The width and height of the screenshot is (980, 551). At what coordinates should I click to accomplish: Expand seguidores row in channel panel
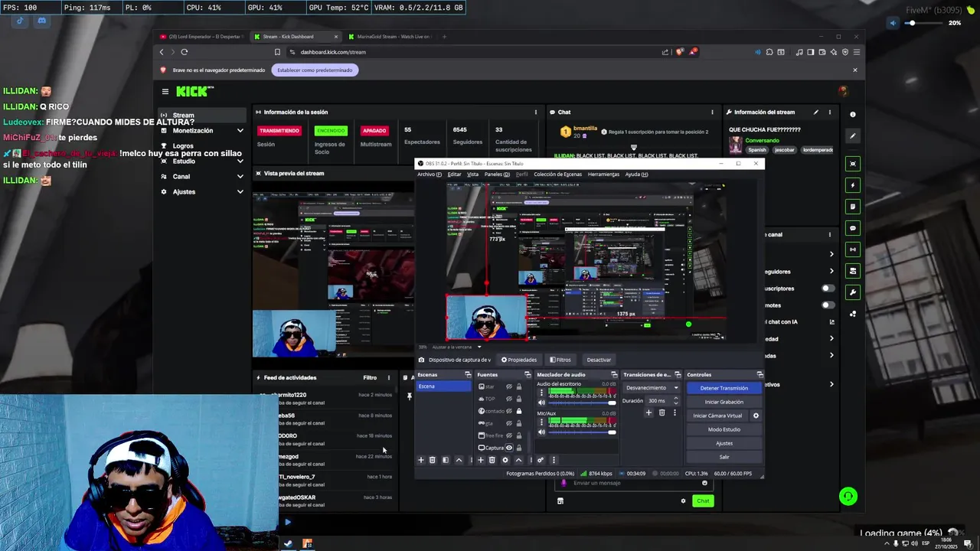tap(831, 271)
